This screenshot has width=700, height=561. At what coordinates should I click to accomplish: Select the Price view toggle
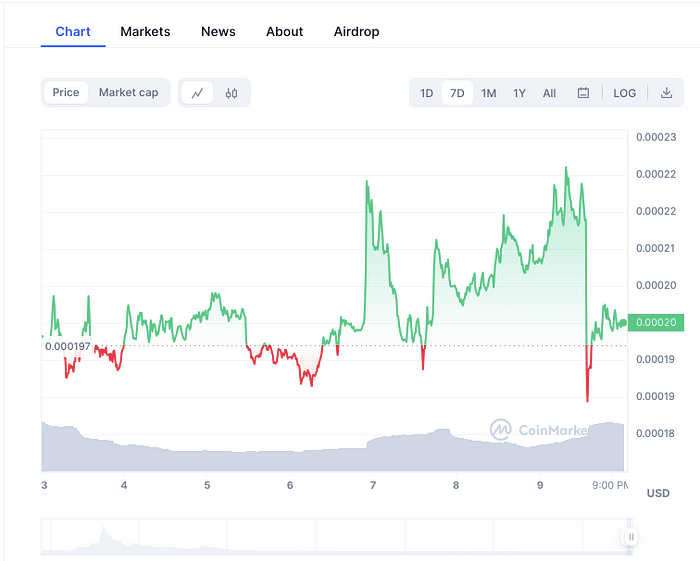[x=66, y=92]
